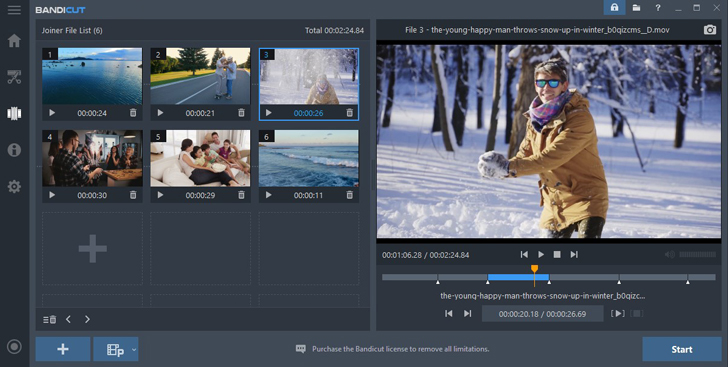The height and width of the screenshot is (367, 728).
Task: Open Settings gear in sidebar
Action: [x=14, y=187]
